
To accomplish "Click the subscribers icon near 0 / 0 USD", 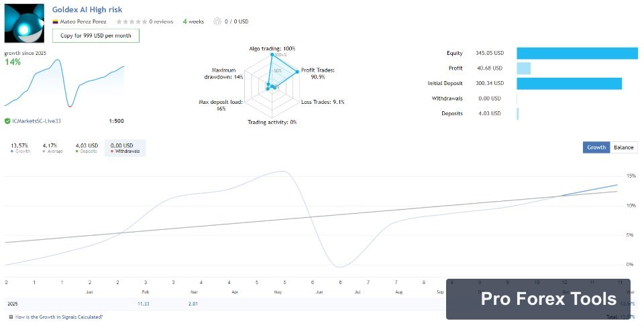I will pyautogui.click(x=217, y=21).
